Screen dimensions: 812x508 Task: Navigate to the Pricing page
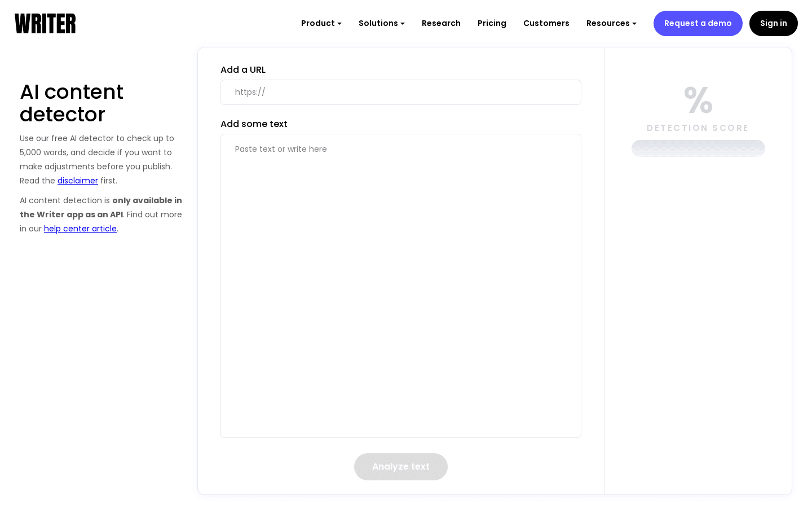point(492,23)
